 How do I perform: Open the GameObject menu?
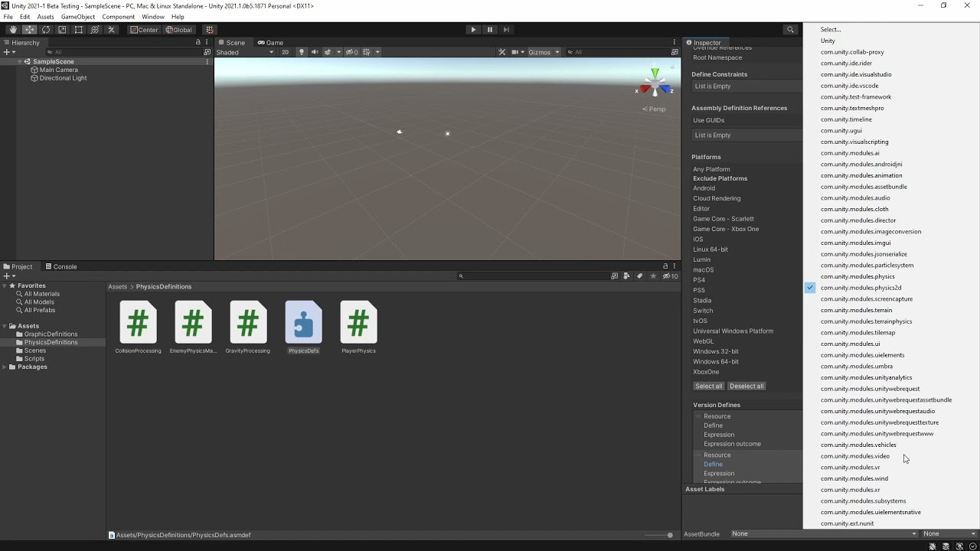[78, 17]
